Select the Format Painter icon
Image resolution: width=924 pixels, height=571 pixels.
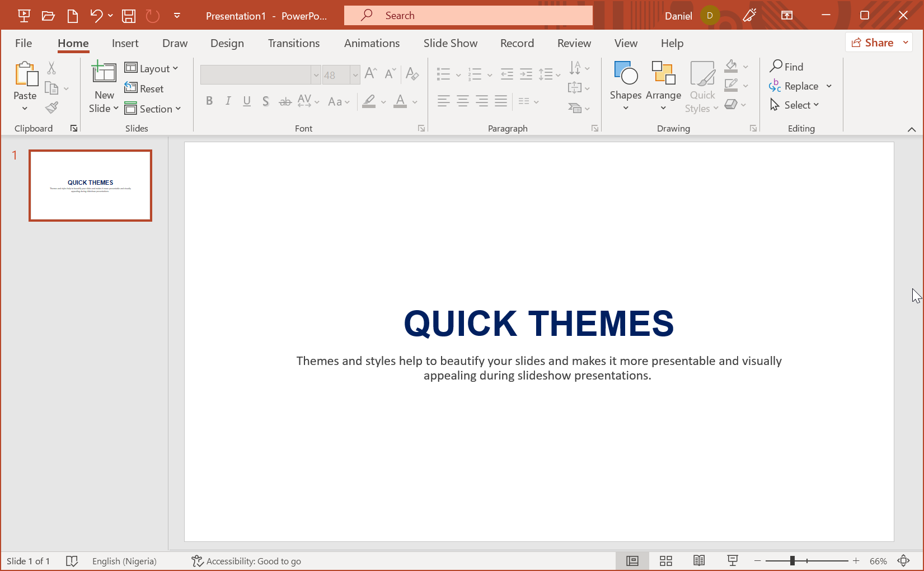click(x=51, y=107)
